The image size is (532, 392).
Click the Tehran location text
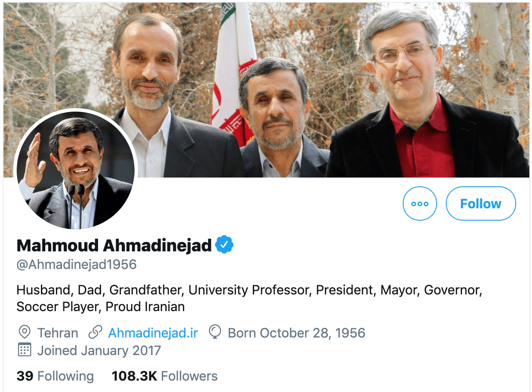pyautogui.click(x=58, y=333)
